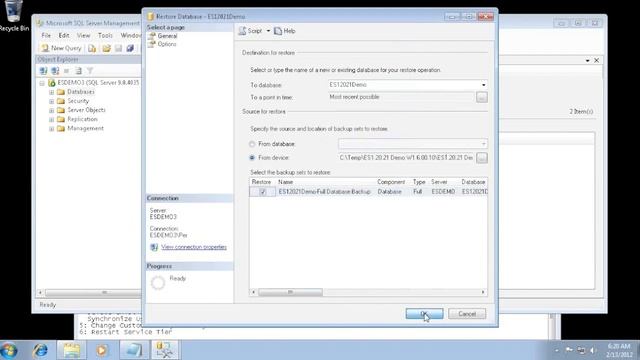Collapse the ESDEMO3 server node
This screenshot has height=360, width=640.
tap(42, 83)
